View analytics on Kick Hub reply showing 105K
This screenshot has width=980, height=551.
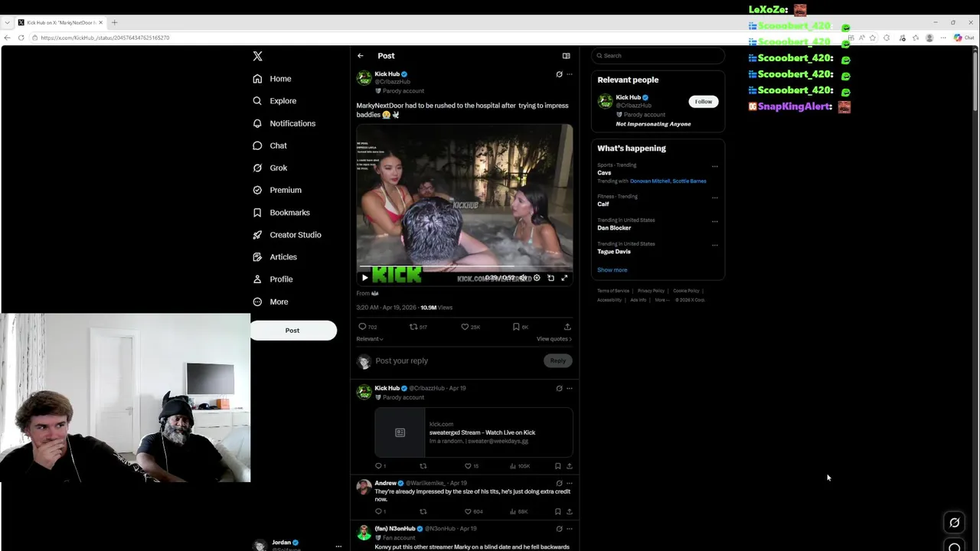point(519,466)
